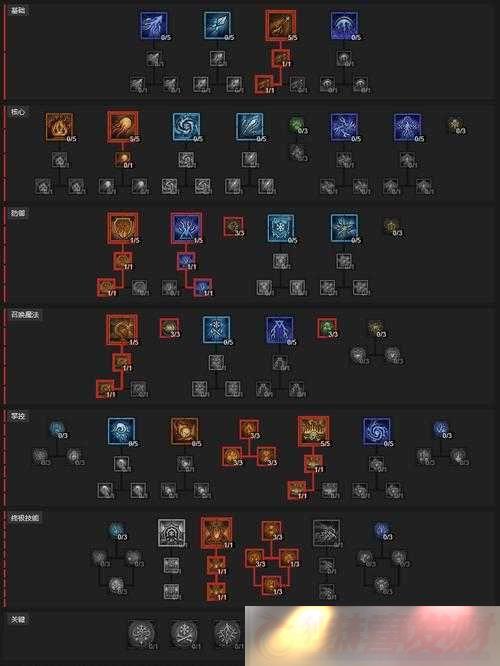This screenshot has height=666, width=500.
Task: Select the first key passive in 关键 row
Action: (142, 634)
